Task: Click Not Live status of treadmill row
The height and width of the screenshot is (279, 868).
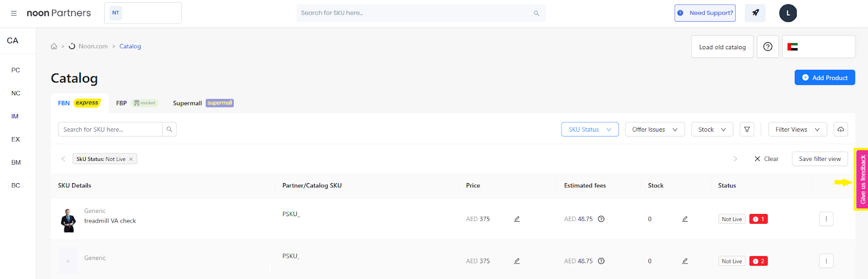Action: (x=732, y=219)
